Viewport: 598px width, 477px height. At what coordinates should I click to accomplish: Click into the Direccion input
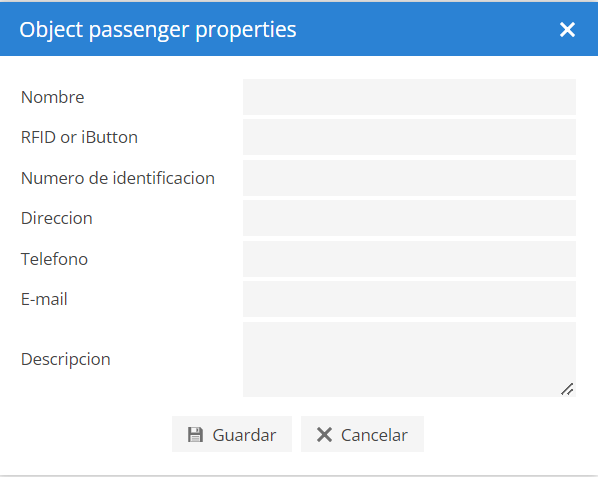(409, 218)
